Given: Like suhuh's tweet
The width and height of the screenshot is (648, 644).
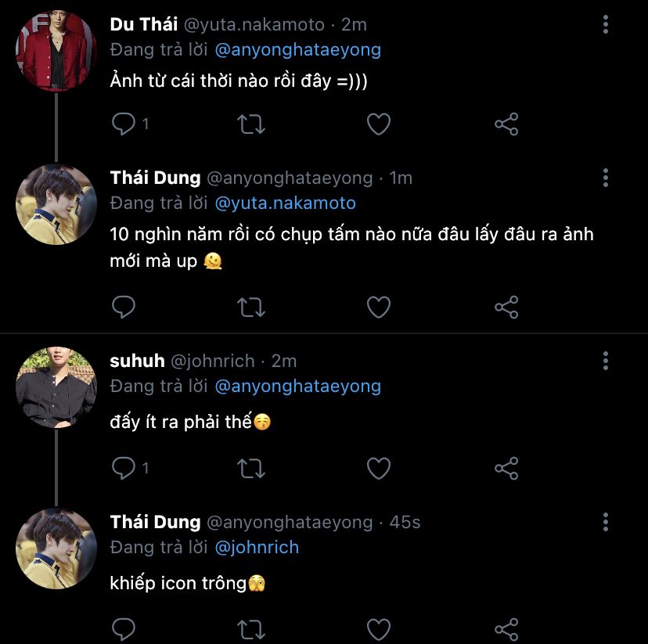Looking at the screenshot, I should point(379,468).
